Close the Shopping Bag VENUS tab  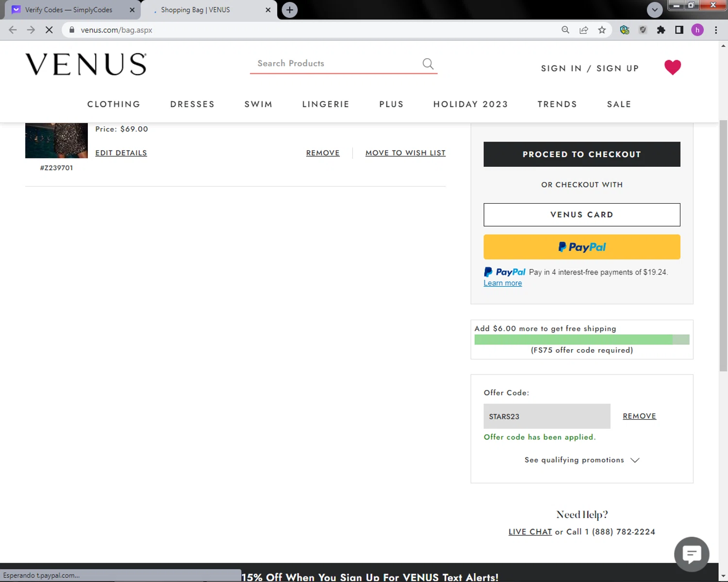click(x=268, y=10)
